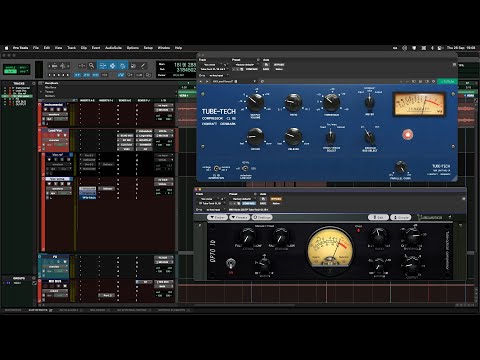This screenshot has width=480, height=360.
Task: Click the OPTO compressor Attack knob
Action: [248, 237]
